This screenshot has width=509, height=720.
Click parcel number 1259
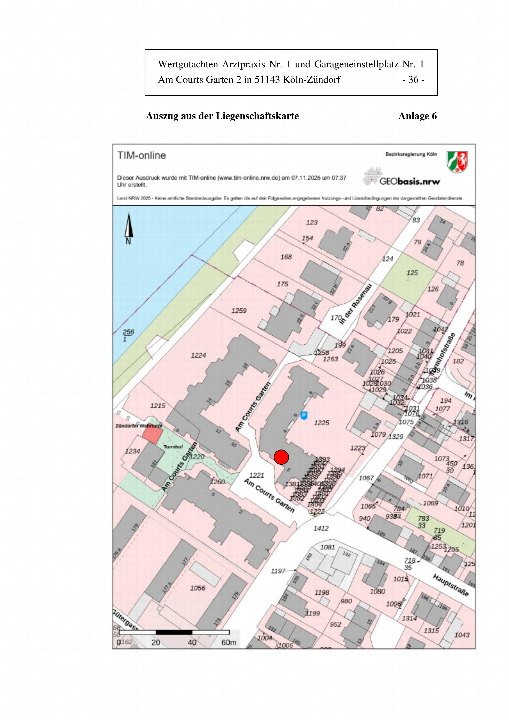239,310
